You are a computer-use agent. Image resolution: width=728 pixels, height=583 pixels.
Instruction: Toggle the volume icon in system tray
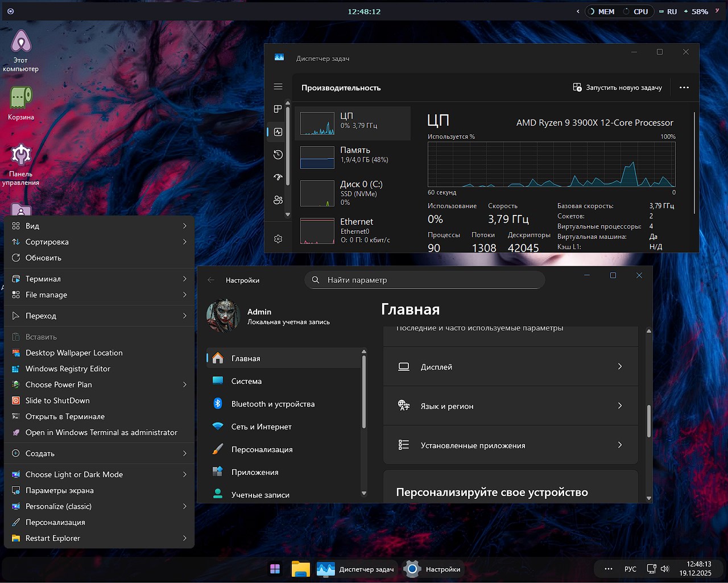click(x=665, y=569)
